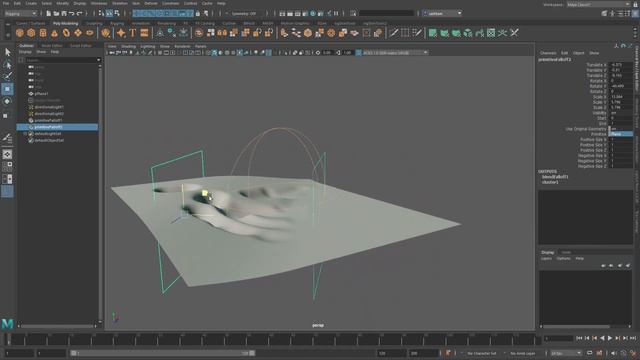Toggle the Channel Box button at top right
This screenshot has height=360, width=640.
point(636,13)
